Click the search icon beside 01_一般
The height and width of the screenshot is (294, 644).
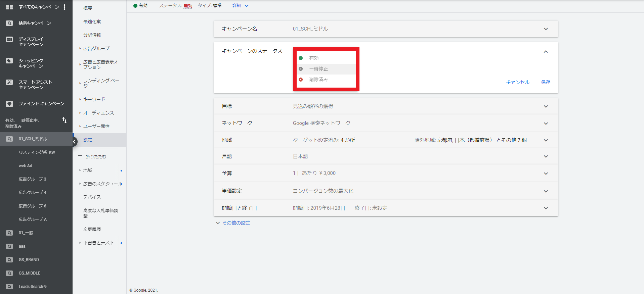click(9, 233)
